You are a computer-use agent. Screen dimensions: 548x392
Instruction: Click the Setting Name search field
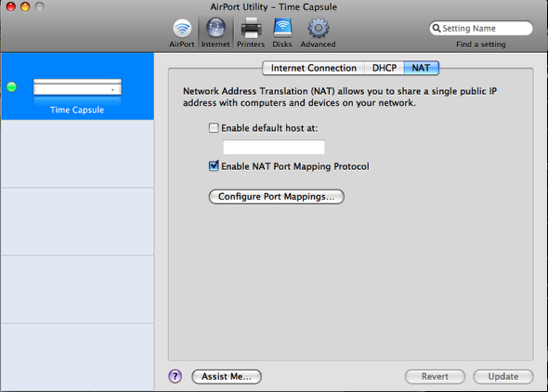pyautogui.click(x=481, y=28)
